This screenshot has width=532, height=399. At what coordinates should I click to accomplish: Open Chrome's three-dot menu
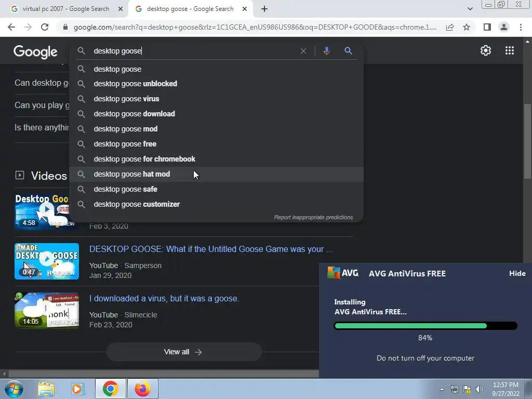(521, 27)
